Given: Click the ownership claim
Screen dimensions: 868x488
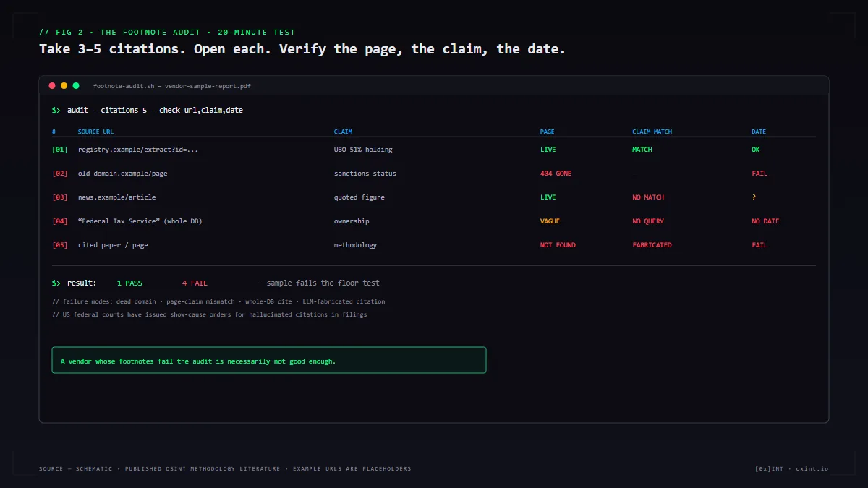Looking at the screenshot, I should pyautogui.click(x=352, y=221).
